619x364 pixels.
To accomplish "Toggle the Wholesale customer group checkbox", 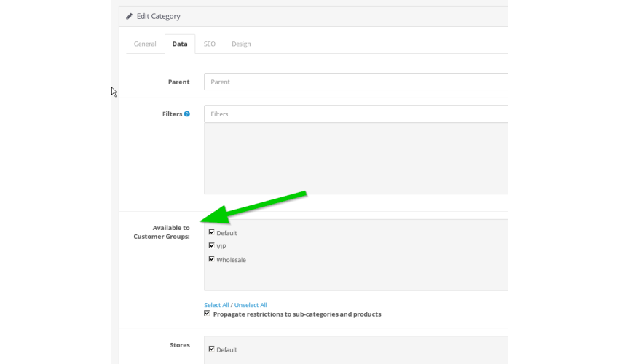I will [212, 259].
